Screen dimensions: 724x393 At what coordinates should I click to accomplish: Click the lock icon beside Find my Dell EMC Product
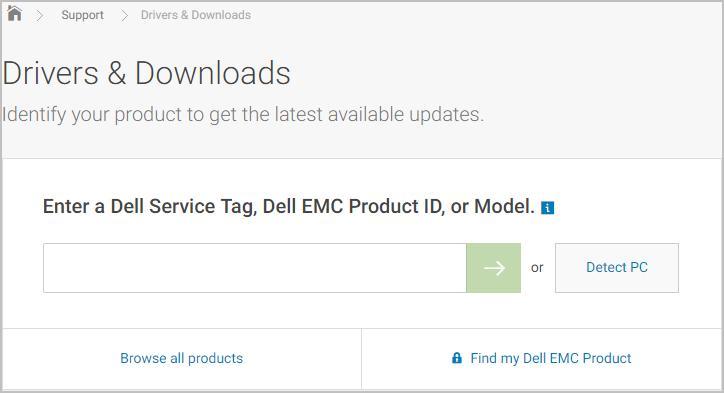point(457,357)
